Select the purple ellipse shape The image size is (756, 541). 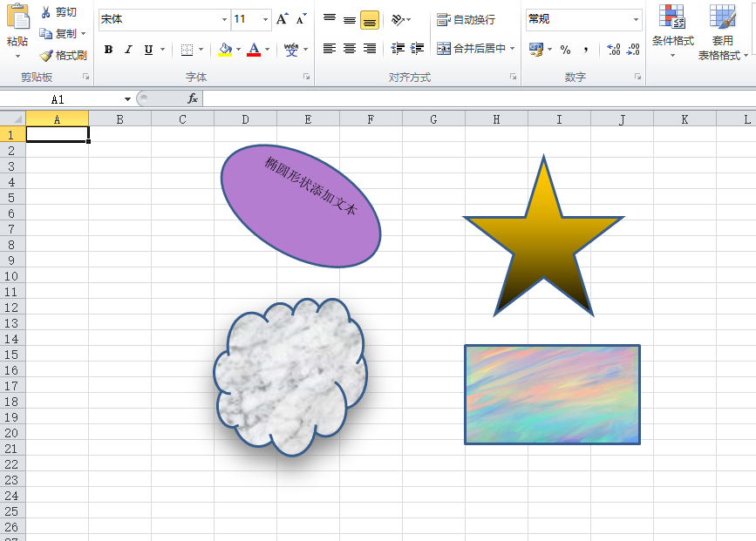[301, 206]
